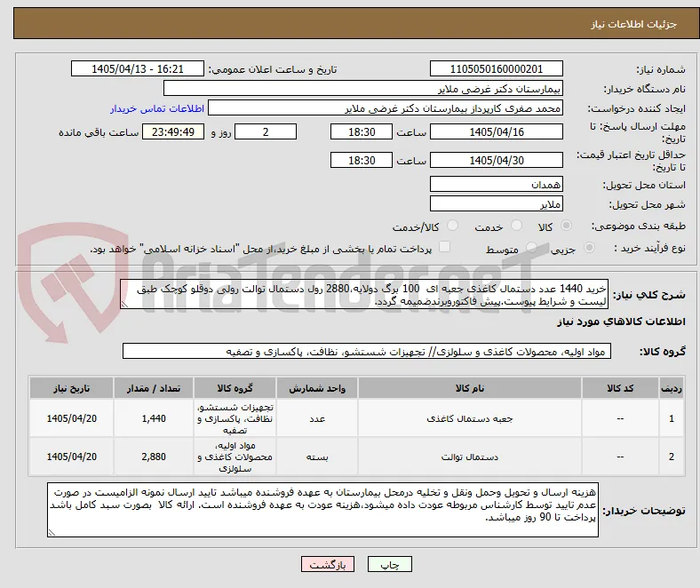The height and width of the screenshot is (588, 700).
Task: Click quantity cell 1,440
Action: 154,418
